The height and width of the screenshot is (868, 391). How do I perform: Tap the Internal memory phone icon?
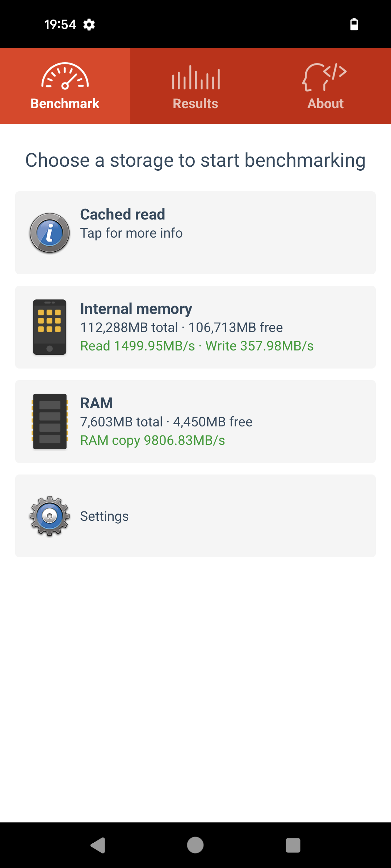[x=50, y=327]
